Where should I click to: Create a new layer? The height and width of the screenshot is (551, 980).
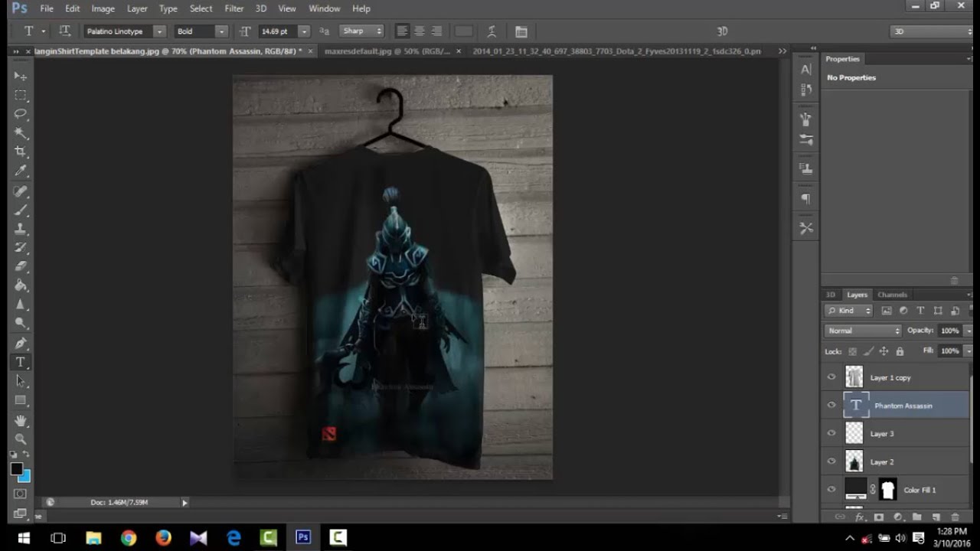(x=936, y=517)
